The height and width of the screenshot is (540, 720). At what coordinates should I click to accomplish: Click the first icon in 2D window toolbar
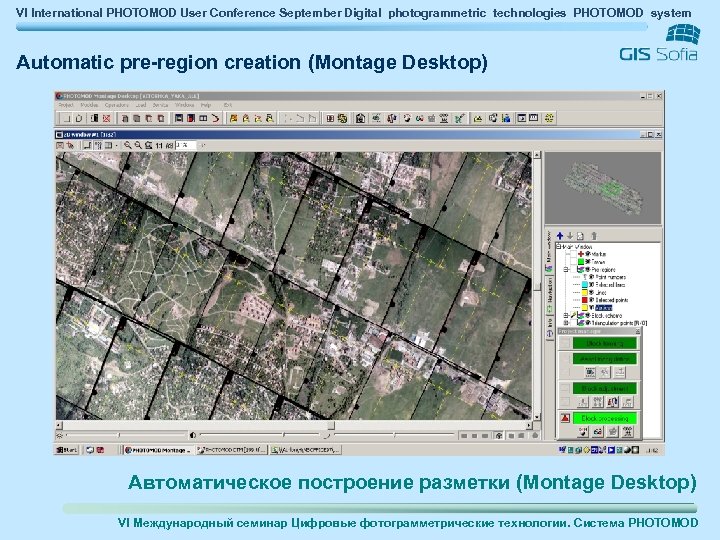point(60,146)
